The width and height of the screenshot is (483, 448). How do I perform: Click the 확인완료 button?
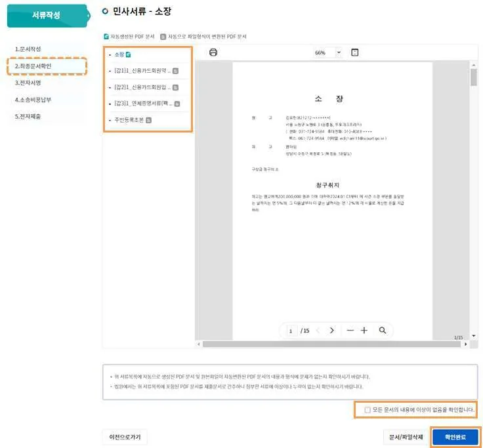point(455,437)
